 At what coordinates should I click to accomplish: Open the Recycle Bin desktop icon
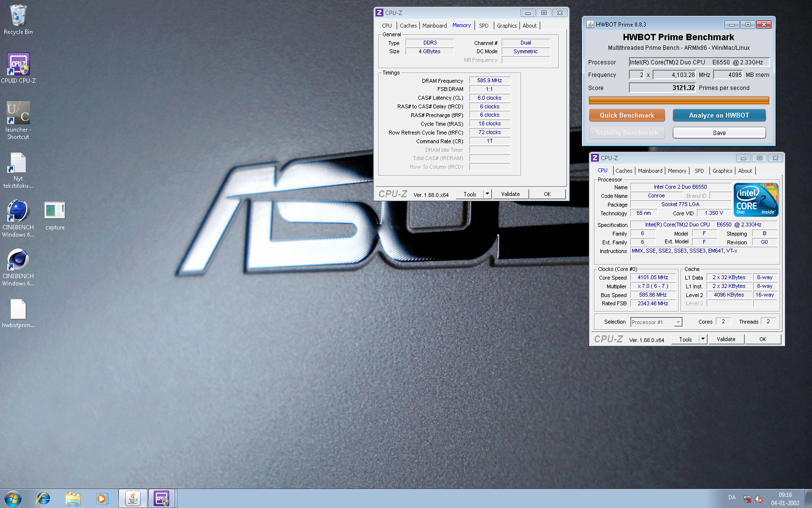18,19
